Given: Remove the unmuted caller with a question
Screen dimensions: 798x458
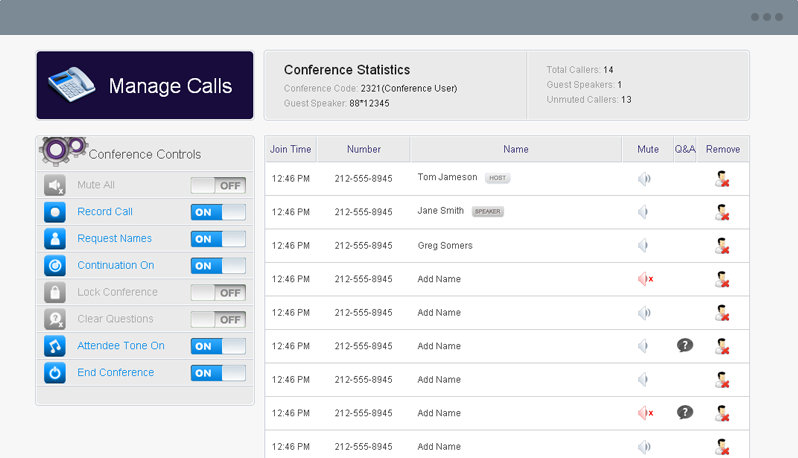Looking at the screenshot, I should point(722,346).
